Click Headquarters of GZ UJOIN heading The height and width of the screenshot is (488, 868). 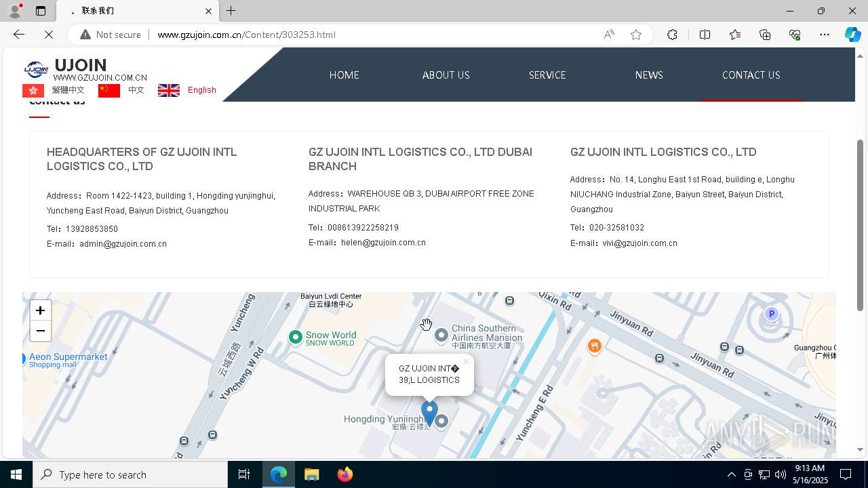[x=142, y=159]
